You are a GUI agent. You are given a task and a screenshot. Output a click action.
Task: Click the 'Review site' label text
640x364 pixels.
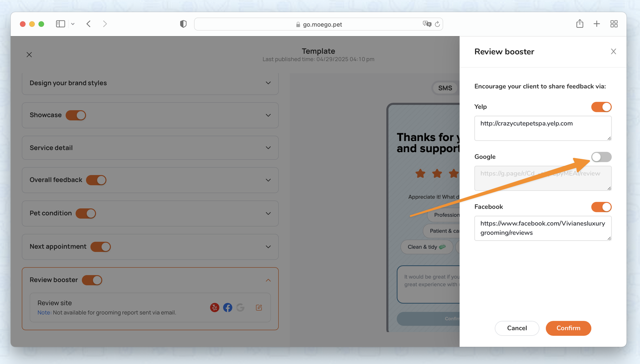[54, 303]
